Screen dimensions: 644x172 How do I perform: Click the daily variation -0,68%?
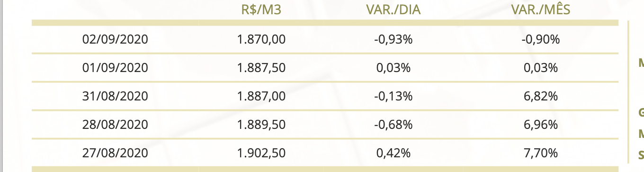coord(393,125)
